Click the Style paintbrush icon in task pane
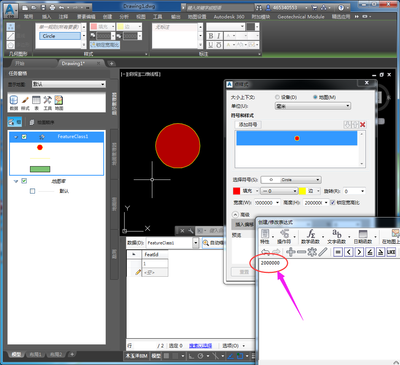 click(25, 100)
